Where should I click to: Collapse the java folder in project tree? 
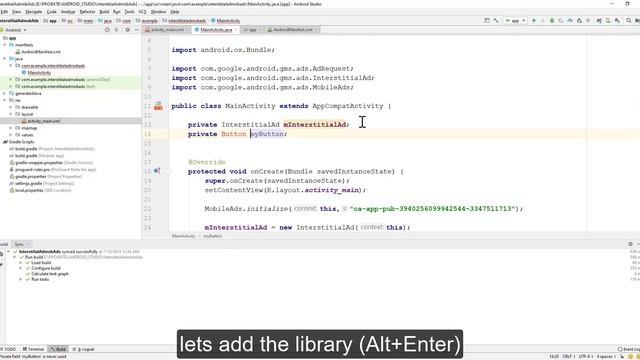tap(4, 59)
